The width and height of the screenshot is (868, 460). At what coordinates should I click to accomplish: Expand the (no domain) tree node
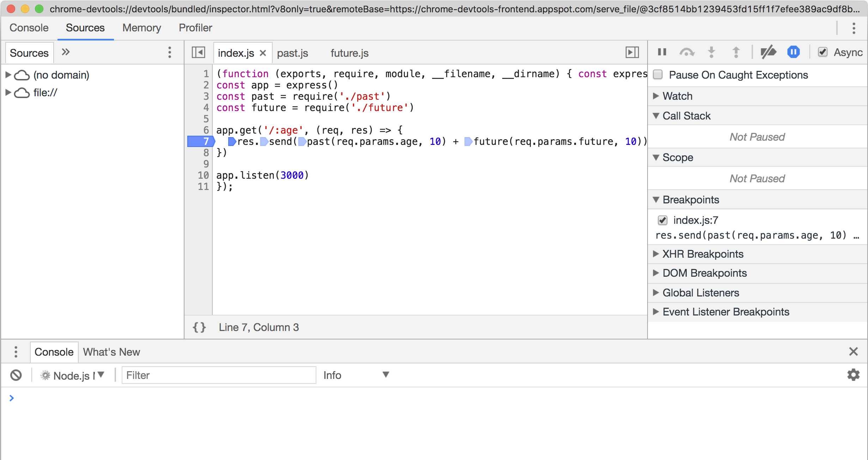(x=8, y=75)
